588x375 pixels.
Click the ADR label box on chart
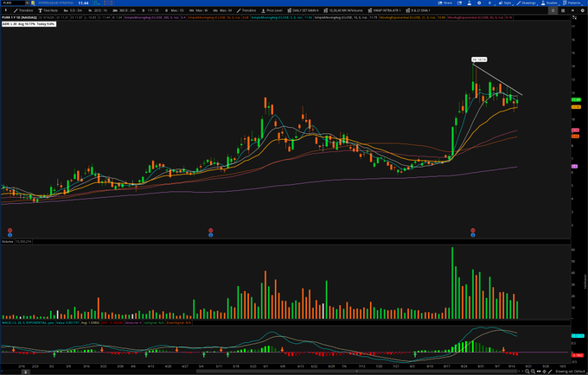point(29,24)
